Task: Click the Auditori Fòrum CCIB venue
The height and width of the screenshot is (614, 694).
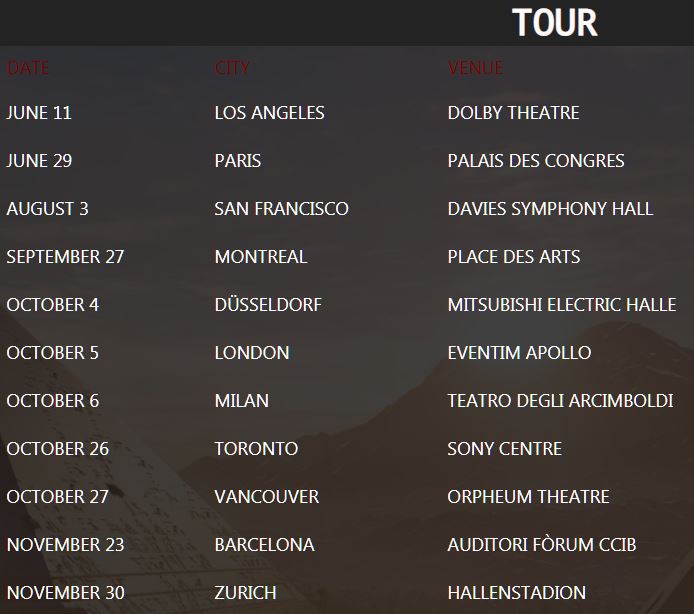Action: (541, 545)
